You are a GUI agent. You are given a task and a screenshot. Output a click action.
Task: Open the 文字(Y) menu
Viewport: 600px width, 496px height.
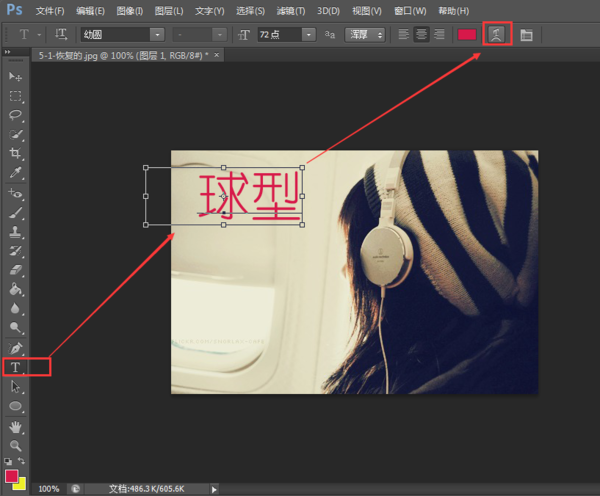[210, 11]
